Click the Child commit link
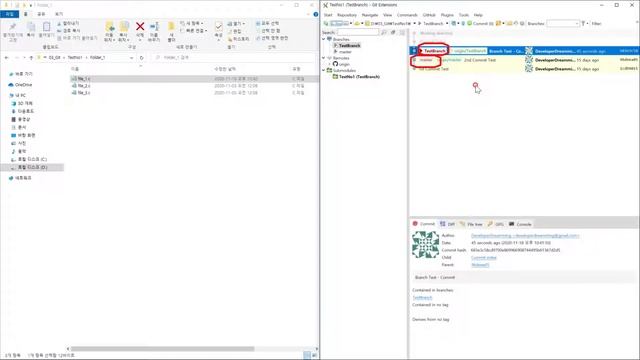The image size is (640, 360). click(x=484, y=258)
